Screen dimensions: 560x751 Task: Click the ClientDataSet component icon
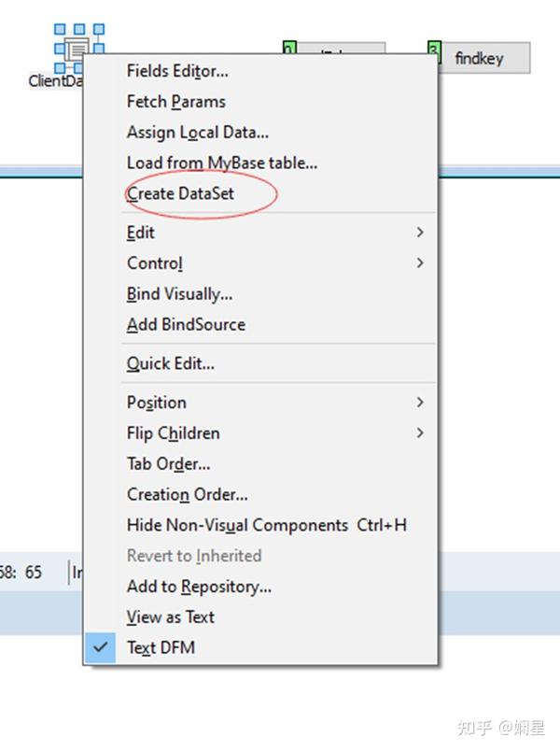pyautogui.click(x=78, y=47)
